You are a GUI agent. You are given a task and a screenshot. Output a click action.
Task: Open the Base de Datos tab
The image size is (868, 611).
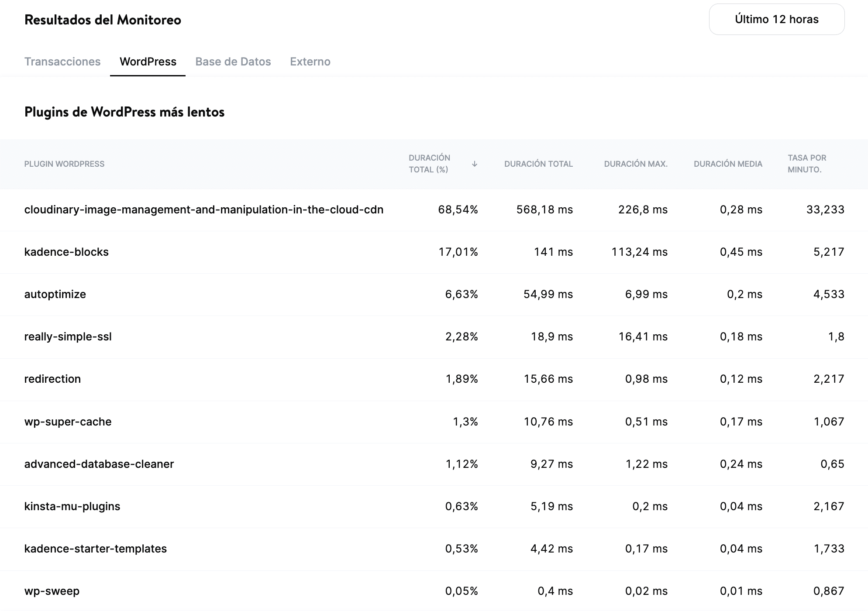coord(233,62)
